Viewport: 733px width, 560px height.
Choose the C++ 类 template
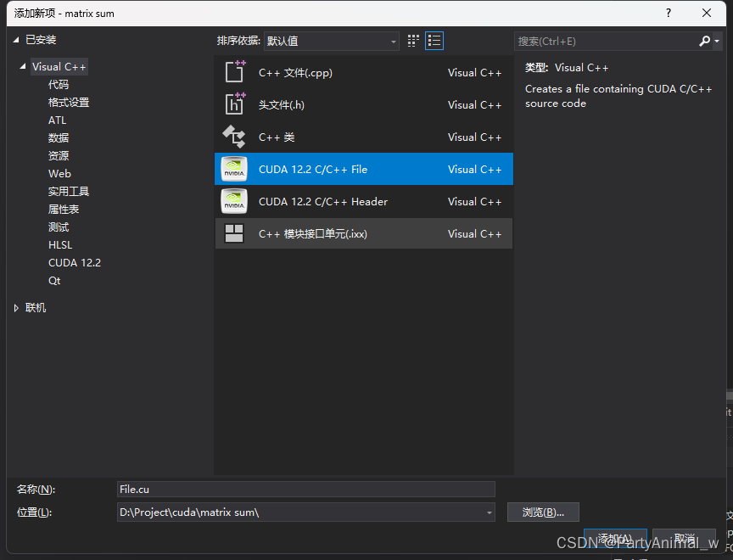tap(364, 137)
